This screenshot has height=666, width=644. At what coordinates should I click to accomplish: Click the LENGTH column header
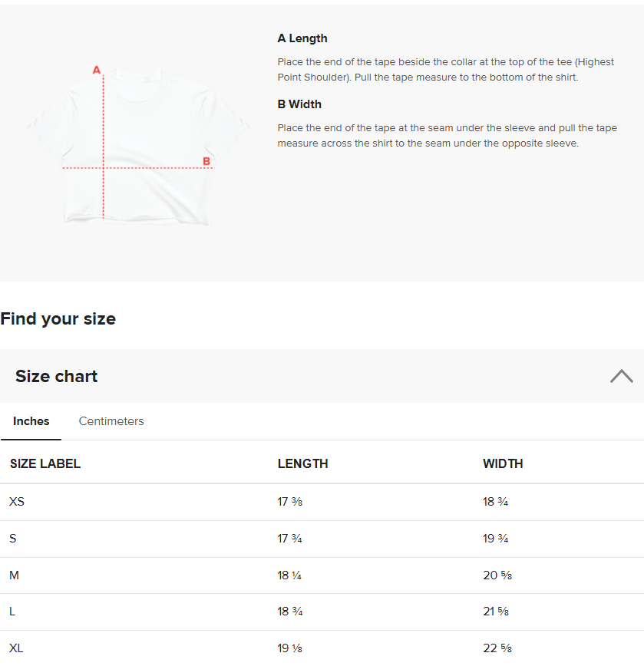302,463
